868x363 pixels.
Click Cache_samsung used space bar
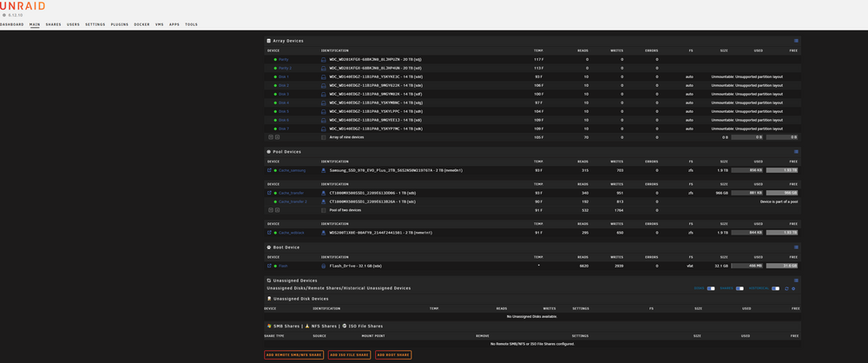point(747,170)
